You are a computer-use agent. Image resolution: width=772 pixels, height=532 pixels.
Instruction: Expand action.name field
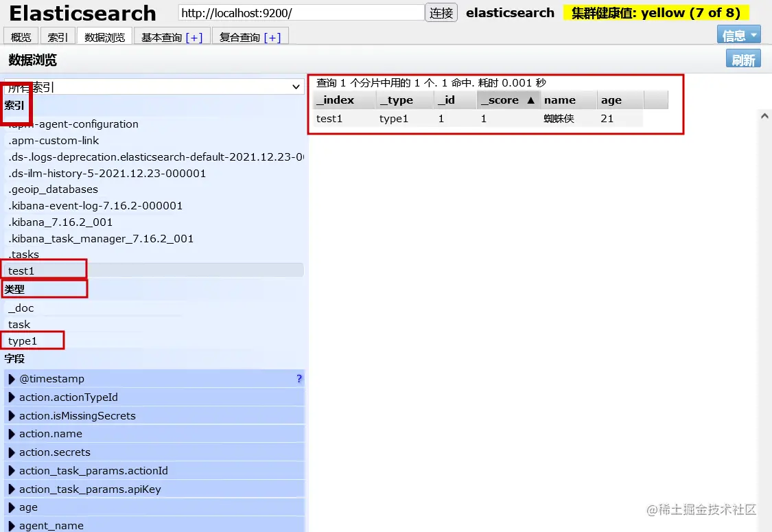(x=12, y=434)
